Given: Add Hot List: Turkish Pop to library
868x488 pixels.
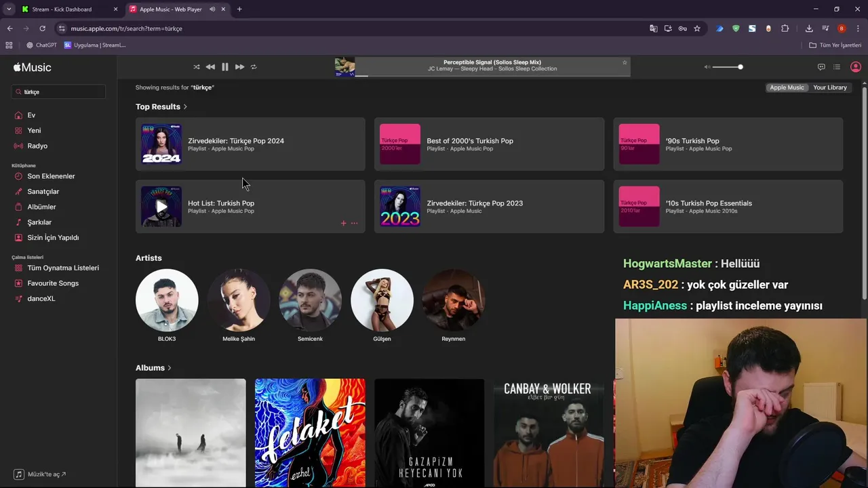Looking at the screenshot, I should pyautogui.click(x=343, y=223).
